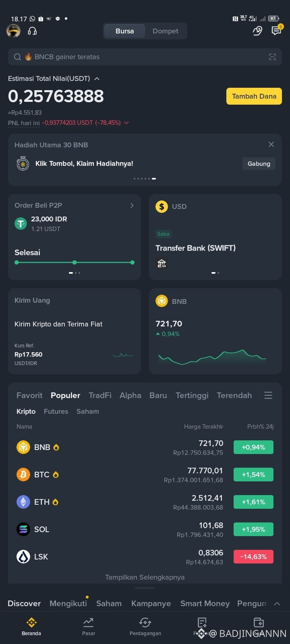Tap the profile avatar picture

[x=13, y=31]
